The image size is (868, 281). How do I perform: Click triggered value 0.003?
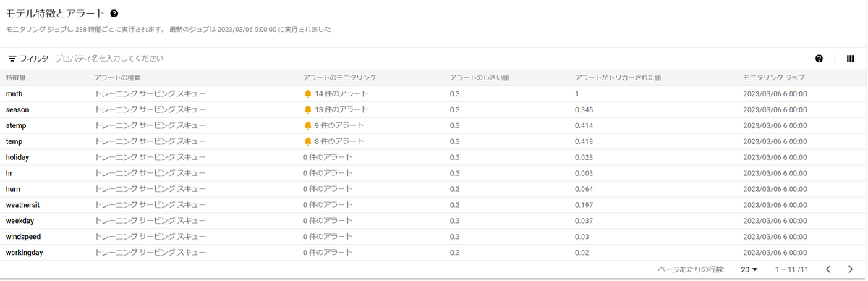pos(584,173)
